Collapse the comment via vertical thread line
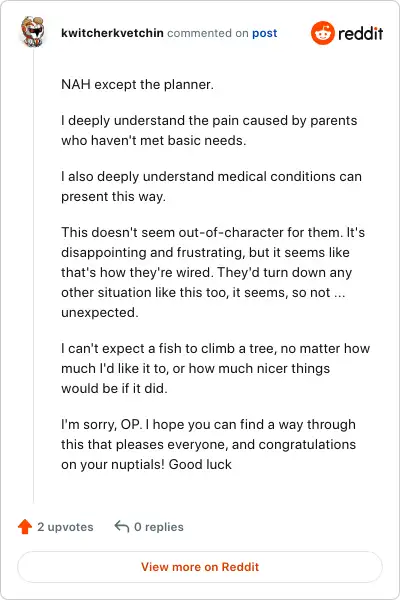 34,276
